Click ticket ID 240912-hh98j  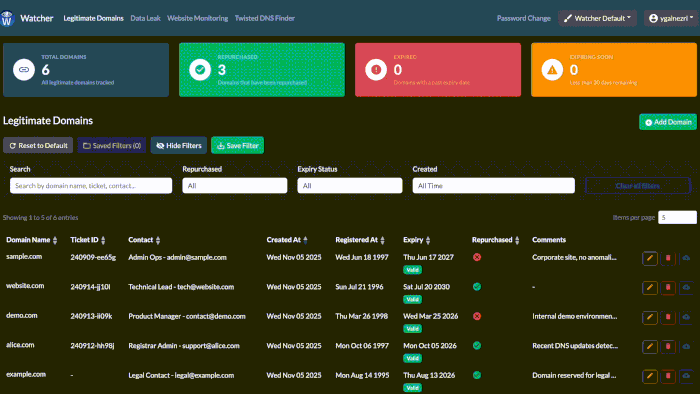[92, 346]
